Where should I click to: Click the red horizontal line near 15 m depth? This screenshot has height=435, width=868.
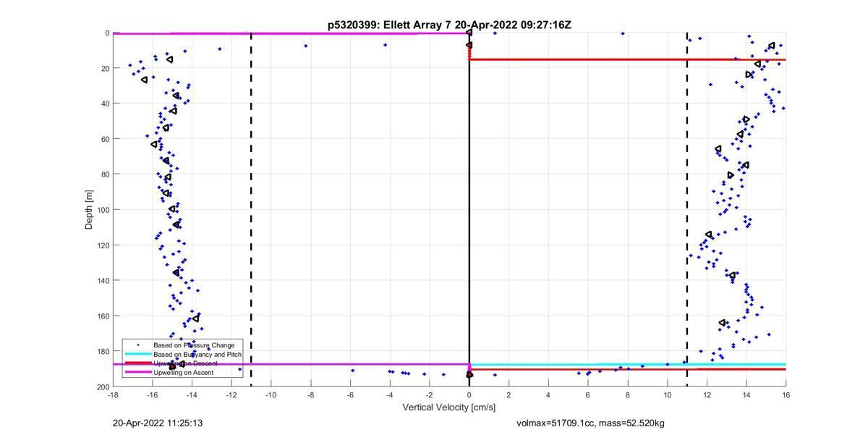(x=627, y=59)
